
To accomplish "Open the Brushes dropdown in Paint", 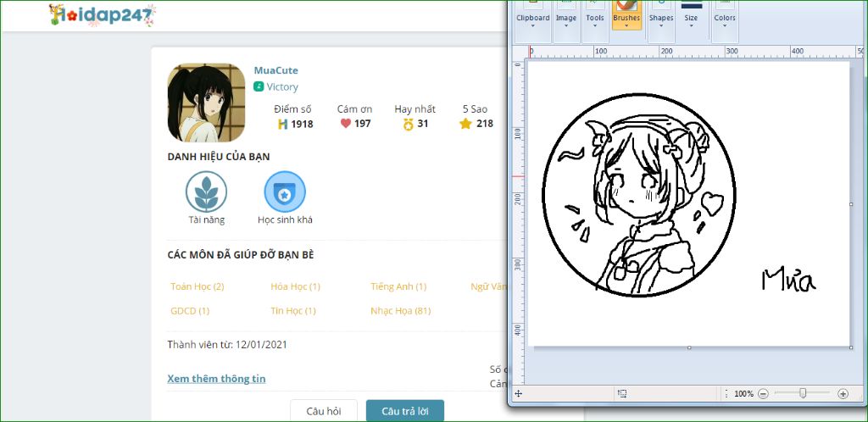I will [626, 21].
